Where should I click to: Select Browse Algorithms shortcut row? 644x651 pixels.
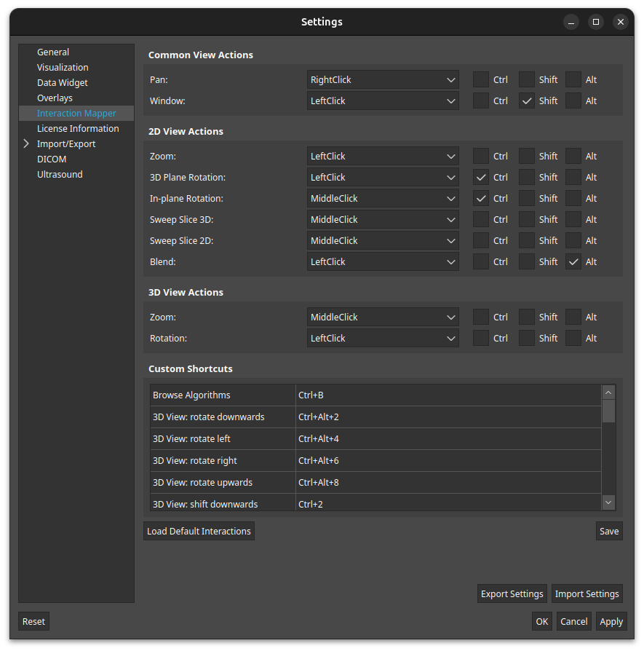(375, 395)
